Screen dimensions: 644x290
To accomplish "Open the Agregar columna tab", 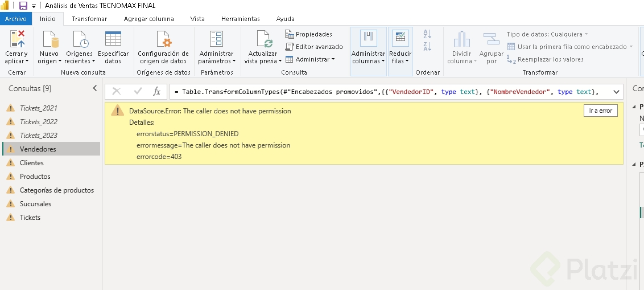I will (x=148, y=19).
